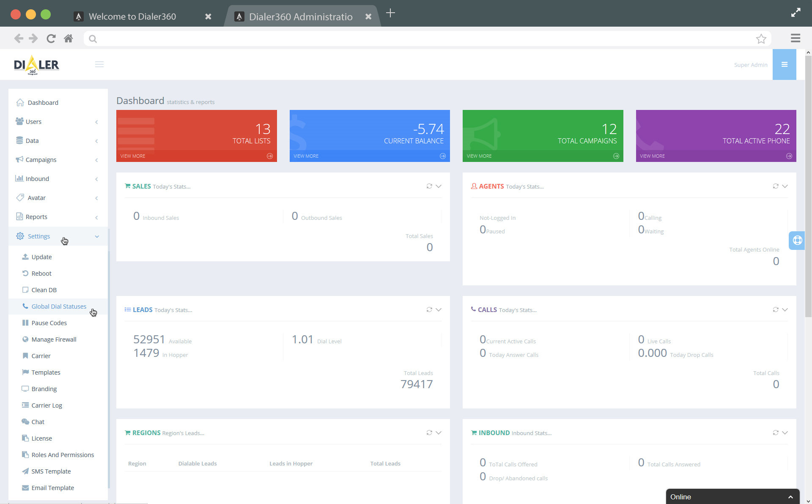Click the Dialer360 logo
The image size is (812, 504).
[x=36, y=64]
